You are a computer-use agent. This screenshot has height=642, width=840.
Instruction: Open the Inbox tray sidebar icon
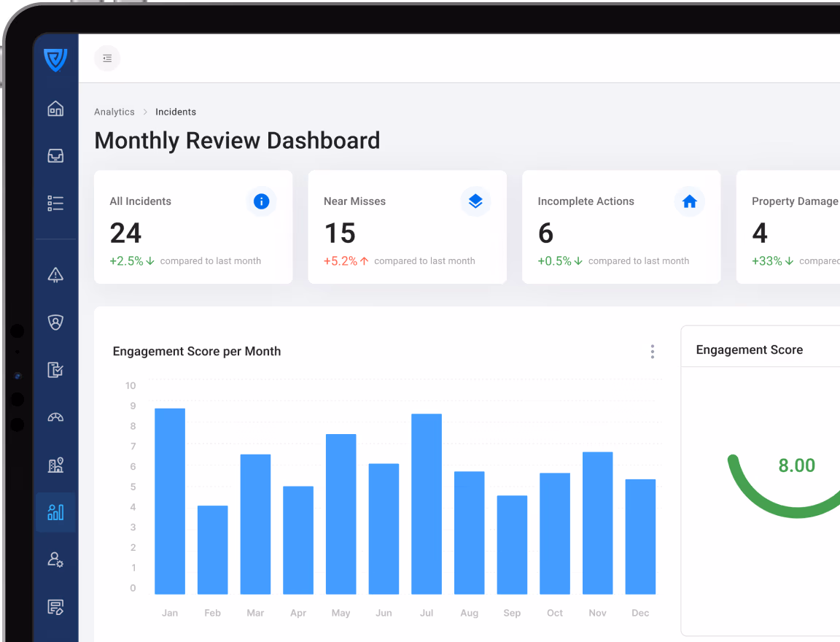coord(55,156)
